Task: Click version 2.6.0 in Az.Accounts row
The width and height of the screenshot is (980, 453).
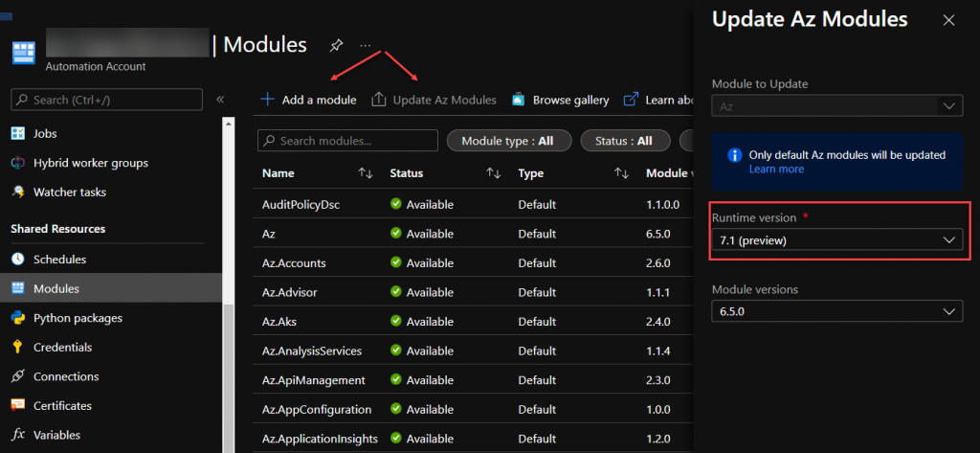Action: point(658,262)
